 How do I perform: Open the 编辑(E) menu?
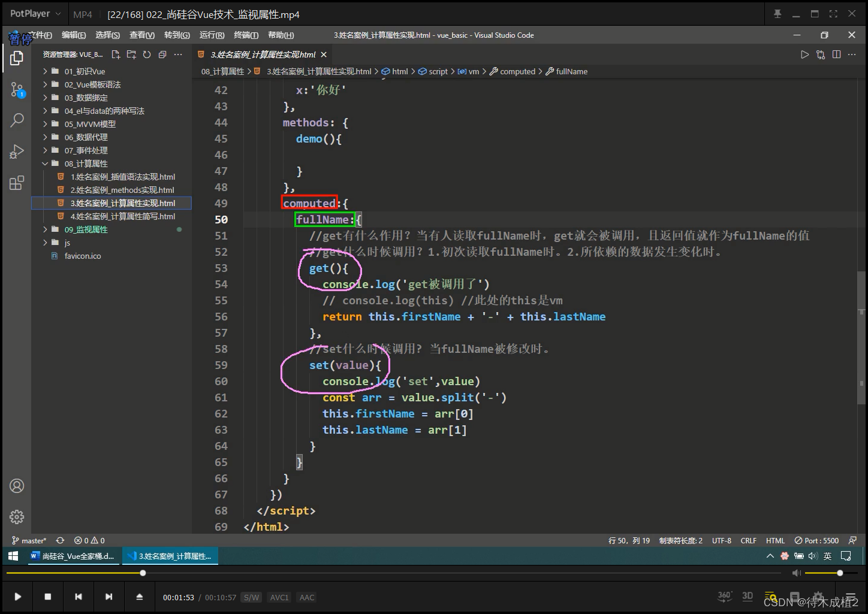pyautogui.click(x=74, y=35)
